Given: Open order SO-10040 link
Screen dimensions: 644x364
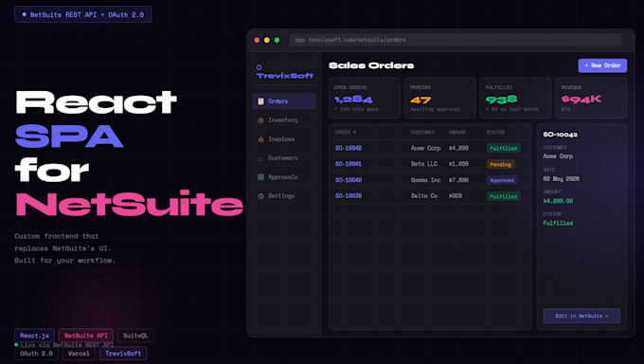Looking at the screenshot, I should point(349,180).
